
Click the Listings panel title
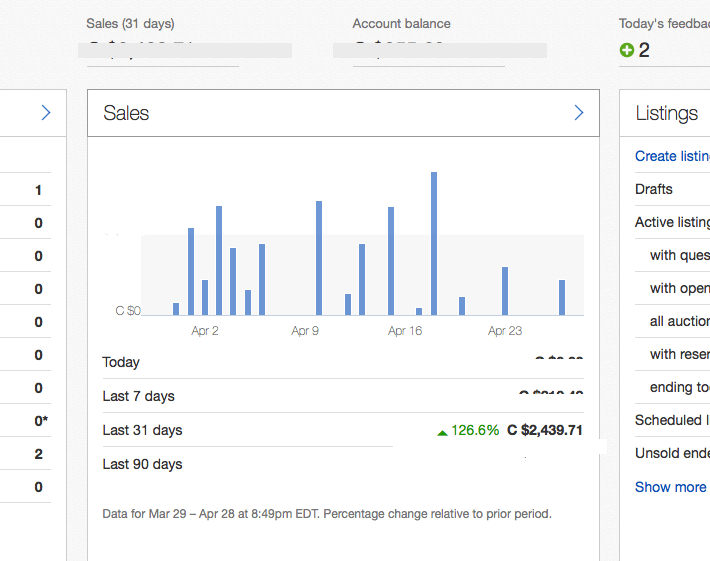pyautogui.click(x=667, y=113)
